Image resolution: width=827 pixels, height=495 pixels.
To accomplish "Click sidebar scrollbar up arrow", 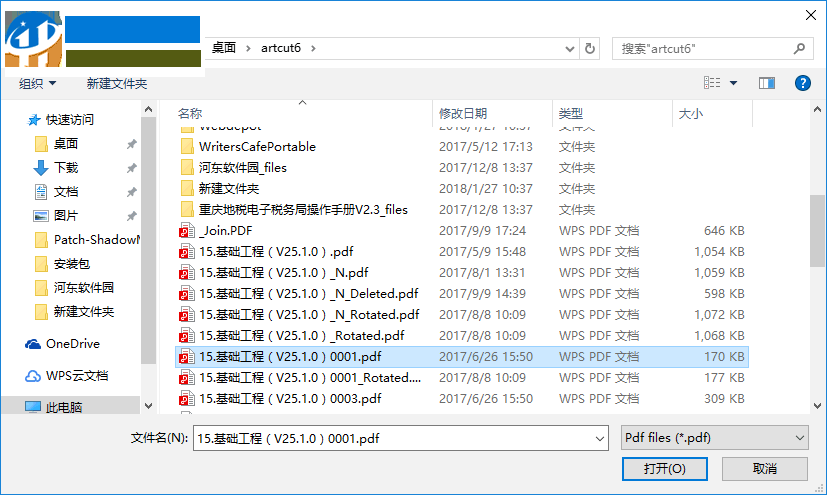I will 148,110.
